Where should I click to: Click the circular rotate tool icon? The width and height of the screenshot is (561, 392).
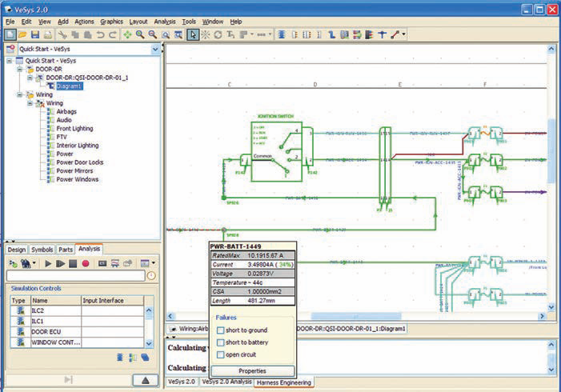[x=218, y=34]
